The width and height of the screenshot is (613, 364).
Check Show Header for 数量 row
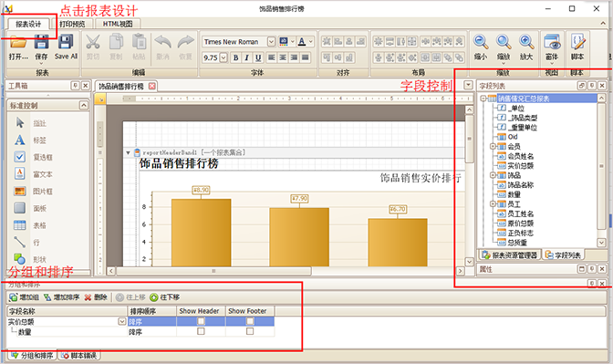click(201, 331)
